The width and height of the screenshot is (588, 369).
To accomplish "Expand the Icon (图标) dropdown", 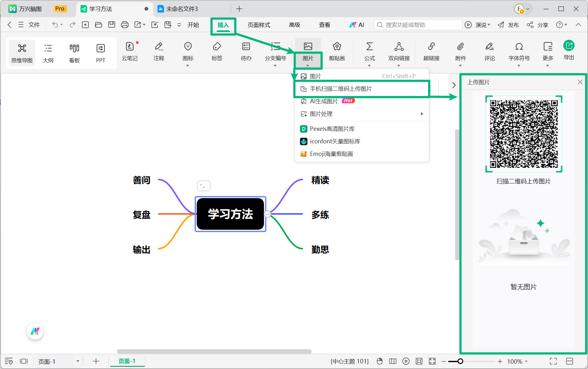I will click(x=188, y=66).
